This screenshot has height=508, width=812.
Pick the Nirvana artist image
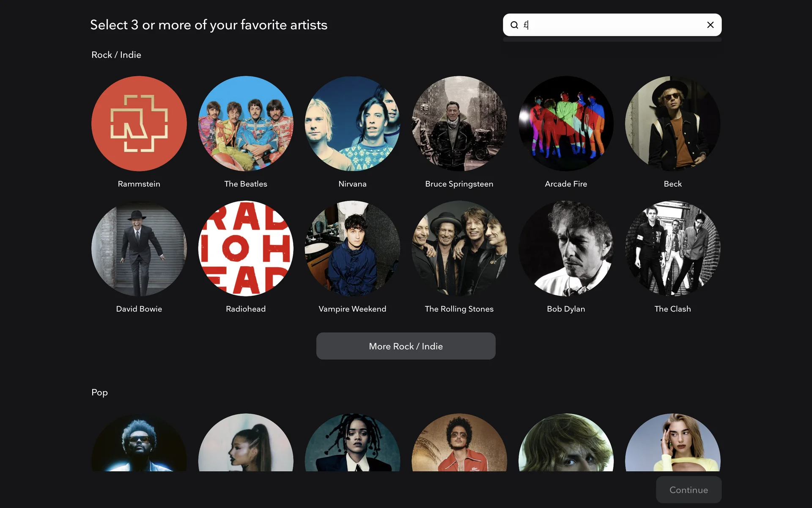[x=352, y=124]
